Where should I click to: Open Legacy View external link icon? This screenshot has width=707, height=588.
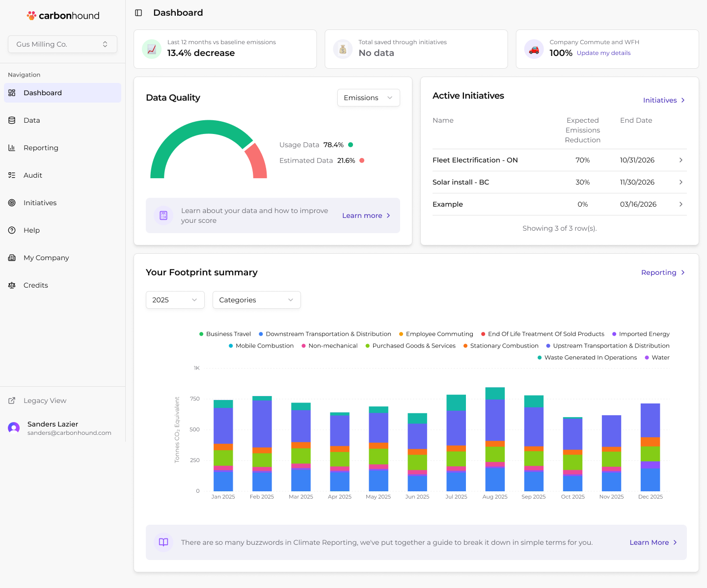(x=12, y=401)
